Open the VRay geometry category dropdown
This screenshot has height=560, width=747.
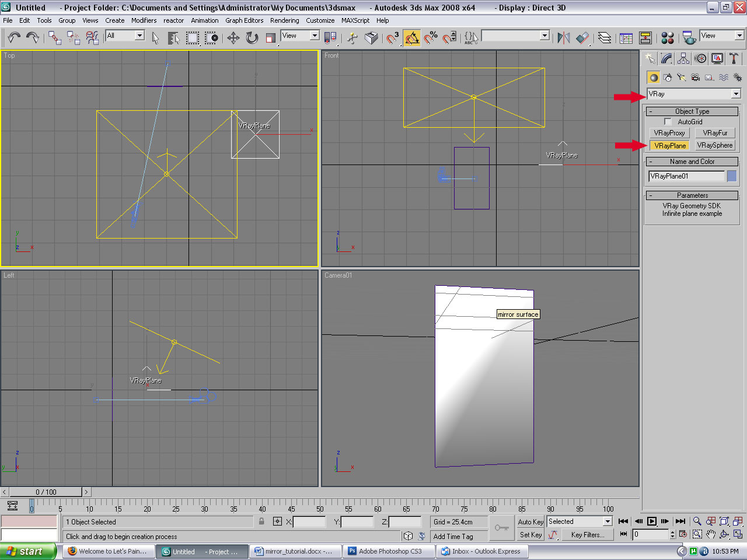point(736,94)
